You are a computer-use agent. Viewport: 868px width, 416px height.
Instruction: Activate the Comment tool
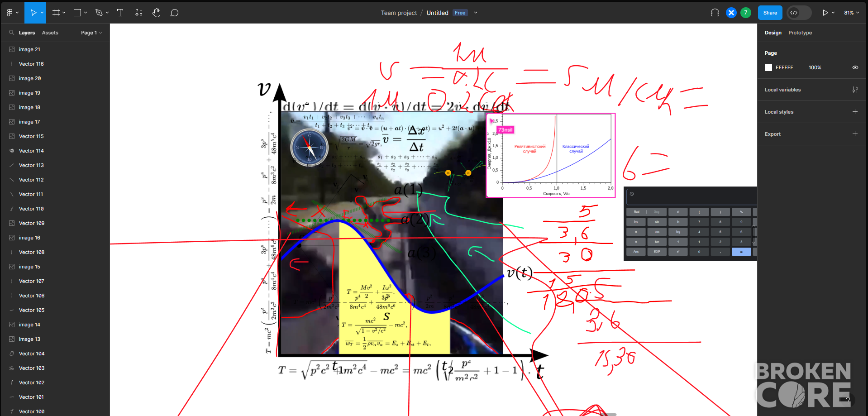(x=174, y=13)
